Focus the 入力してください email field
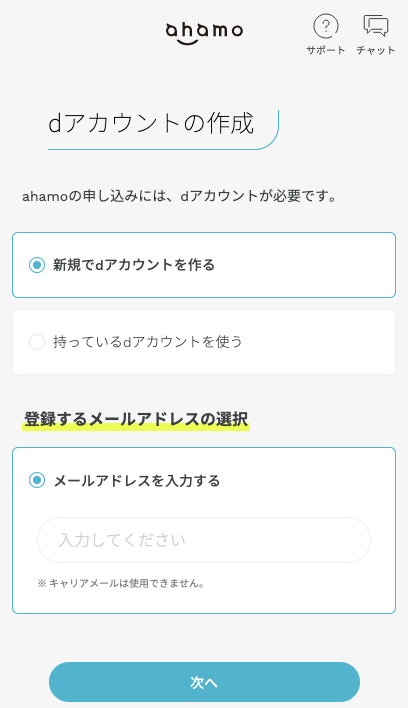This screenshot has width=408, height=708. (x=204, y=540)
